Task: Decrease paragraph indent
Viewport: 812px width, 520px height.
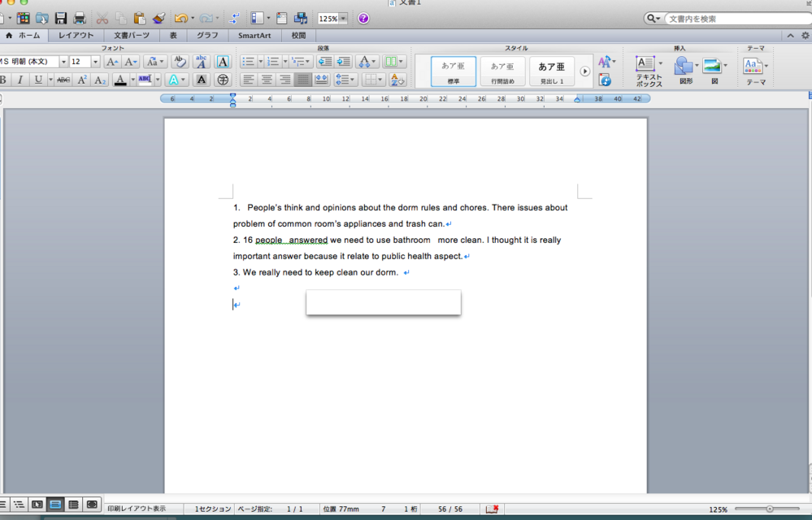Action: click(324, 62)
